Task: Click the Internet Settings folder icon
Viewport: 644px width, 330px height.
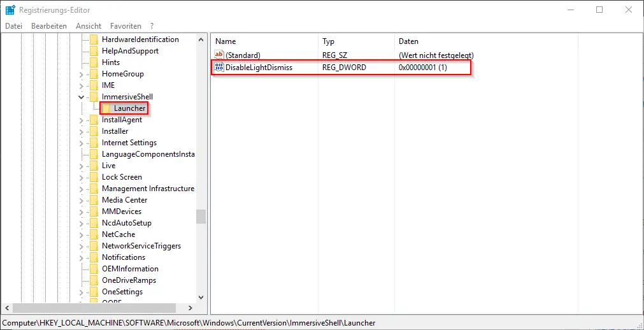Action: [x=94, y=143]
